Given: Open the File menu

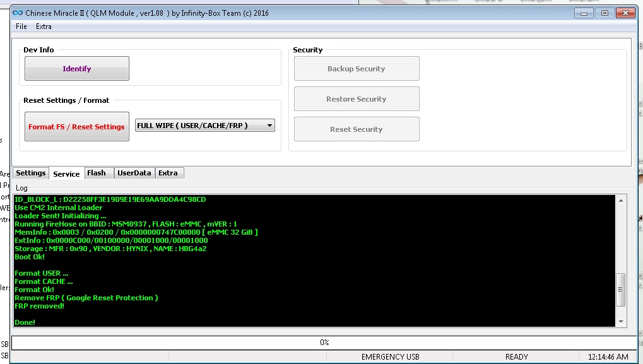Looking at the screenshot, I should (21, 26).
